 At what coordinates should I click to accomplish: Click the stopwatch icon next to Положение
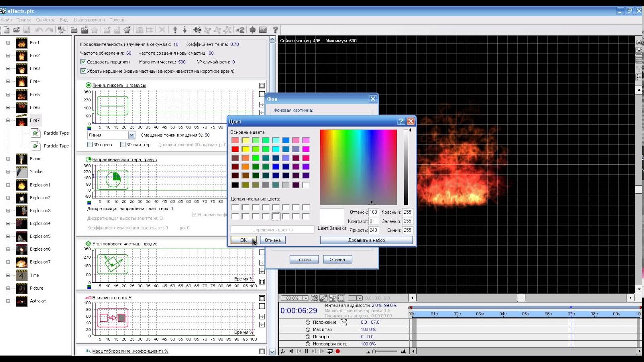308,322
